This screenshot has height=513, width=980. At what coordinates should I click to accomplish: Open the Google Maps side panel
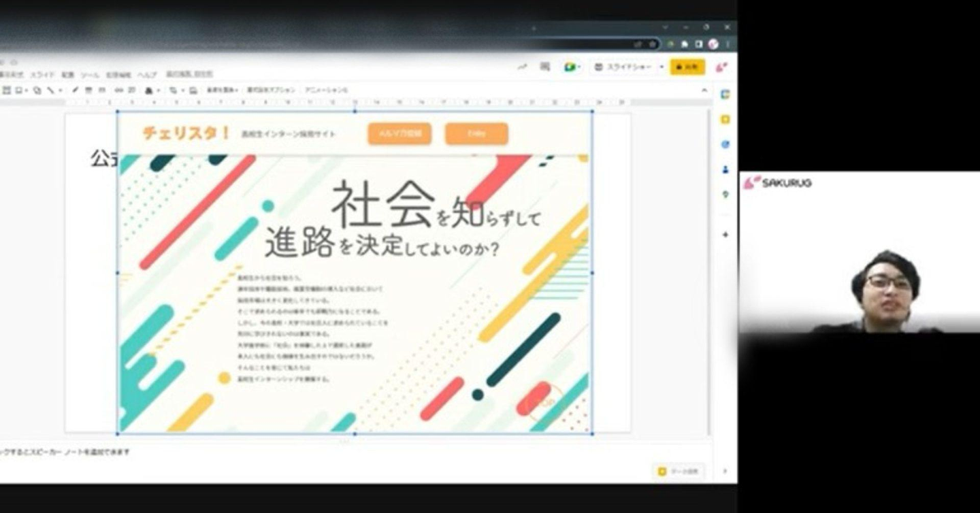click(725, 195)
